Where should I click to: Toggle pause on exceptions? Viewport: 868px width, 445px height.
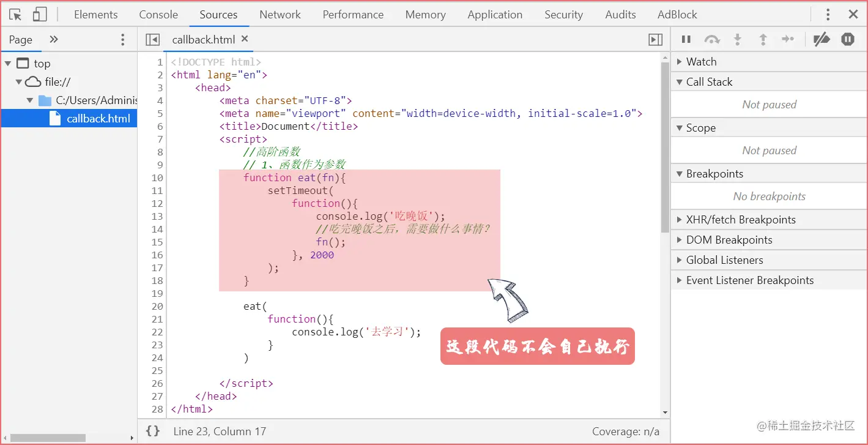pyautogui.click(x=847, y=39)
